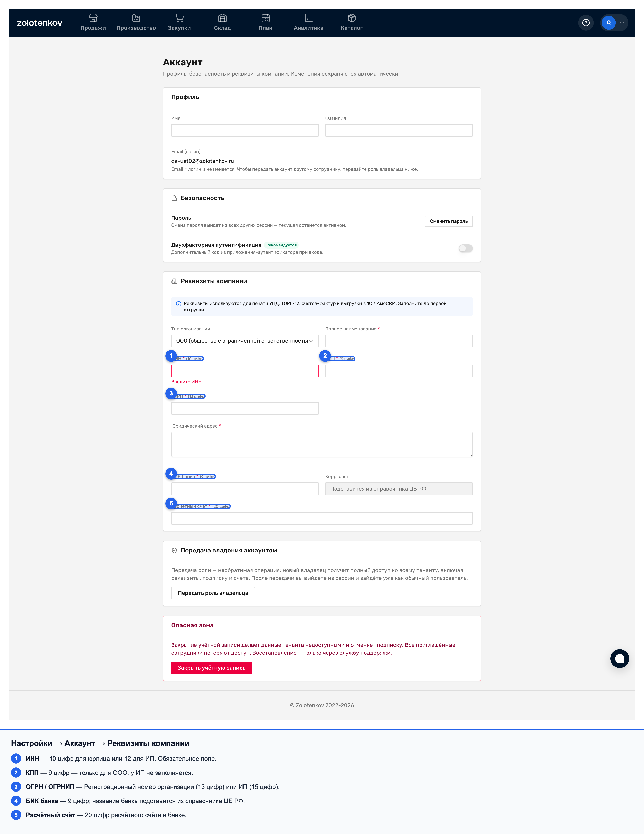Open the chat support bubble

click(x=620, y=658)
